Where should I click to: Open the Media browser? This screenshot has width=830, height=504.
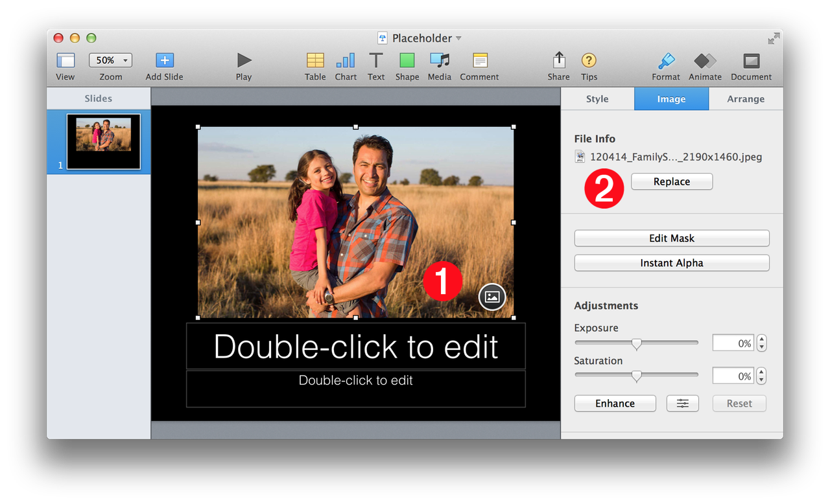pyautogui.click(x=440, y=60)
